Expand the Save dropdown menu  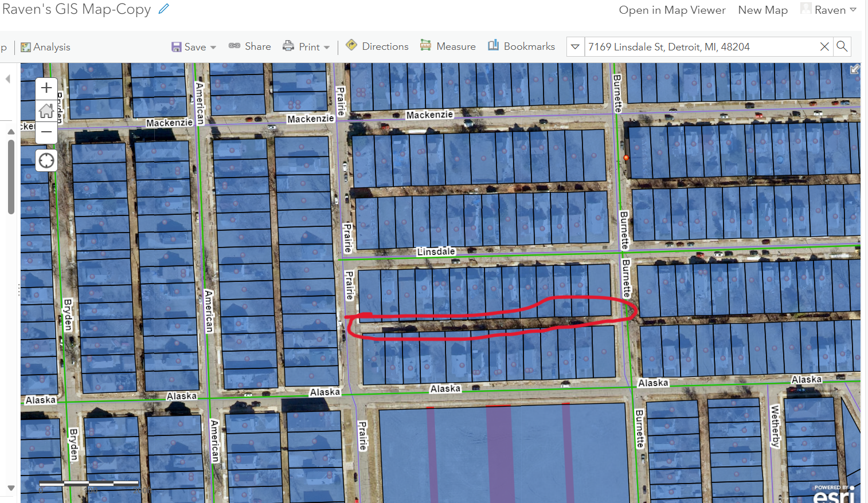point(213,48)
